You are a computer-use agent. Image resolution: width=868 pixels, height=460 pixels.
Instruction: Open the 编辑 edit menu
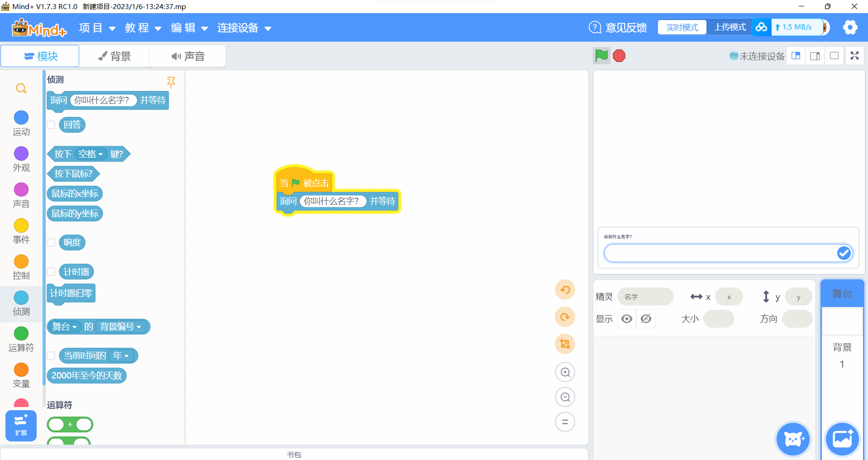coord(189,28)
